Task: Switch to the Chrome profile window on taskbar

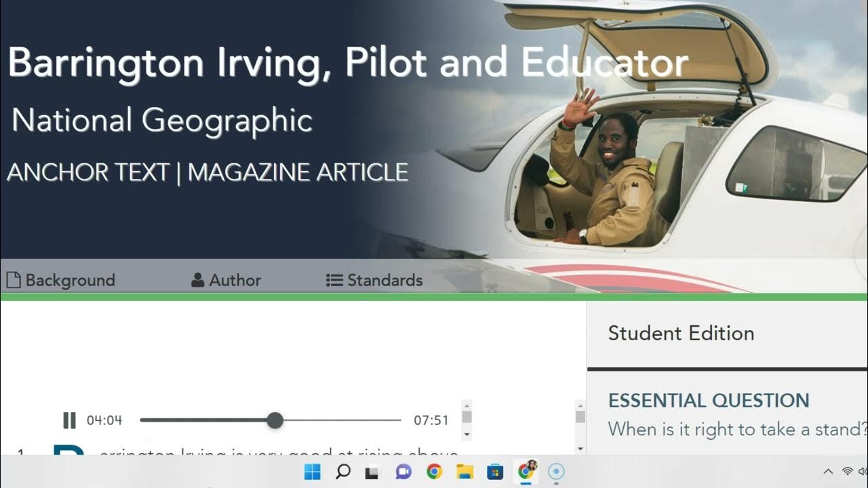Action: click(x=526, y=470)
